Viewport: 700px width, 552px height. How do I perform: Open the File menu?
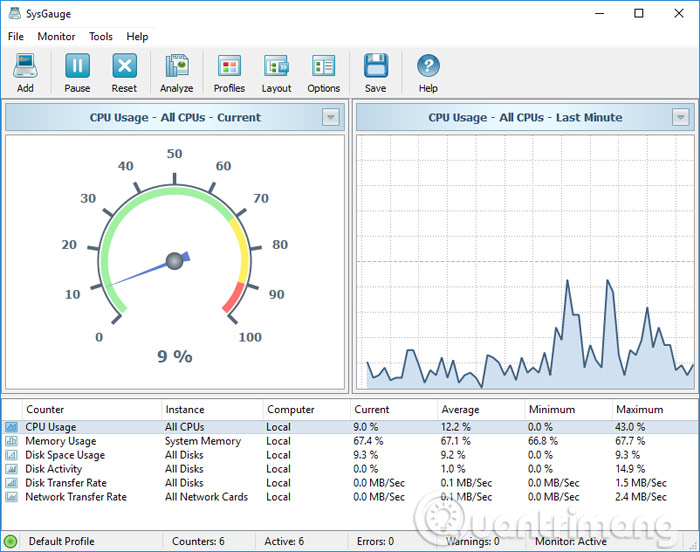pyautogui.click(x=16, y=37)
